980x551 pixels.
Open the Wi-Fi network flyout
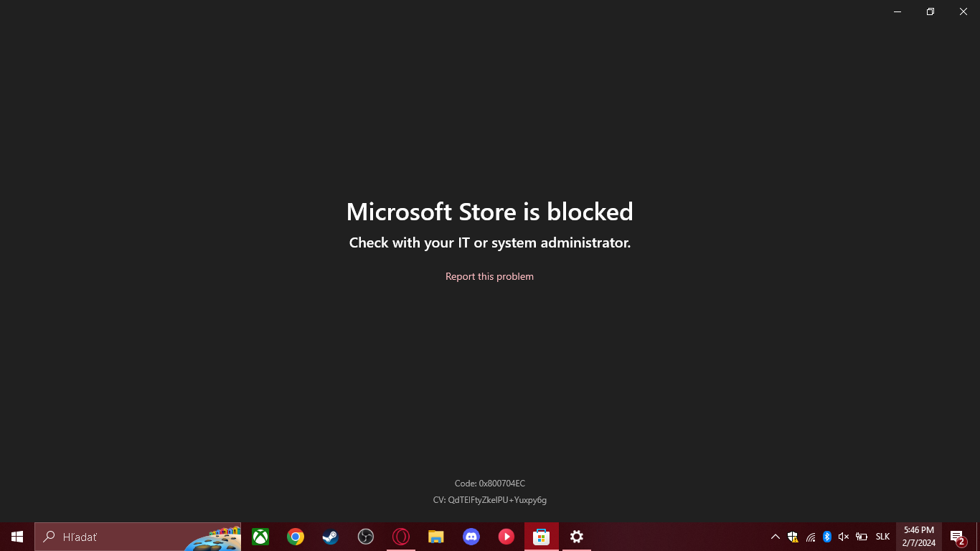pyautogui.click(x=811, y=537)
